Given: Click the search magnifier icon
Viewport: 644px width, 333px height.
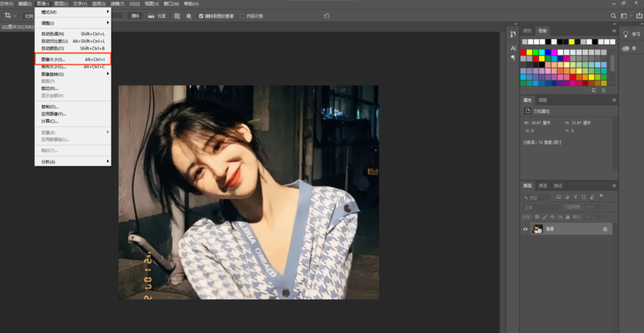Looking at the screenshot, I should (613, 16).
